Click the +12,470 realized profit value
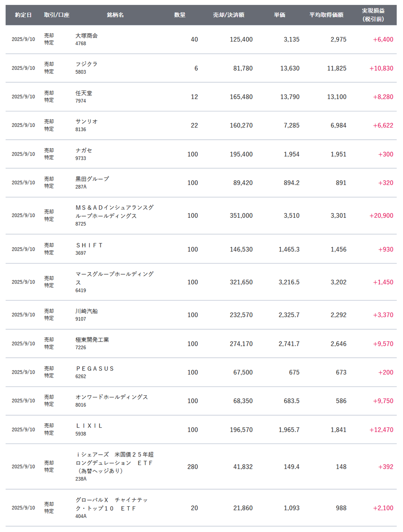The image size is (403, 532). coord(381,430)
